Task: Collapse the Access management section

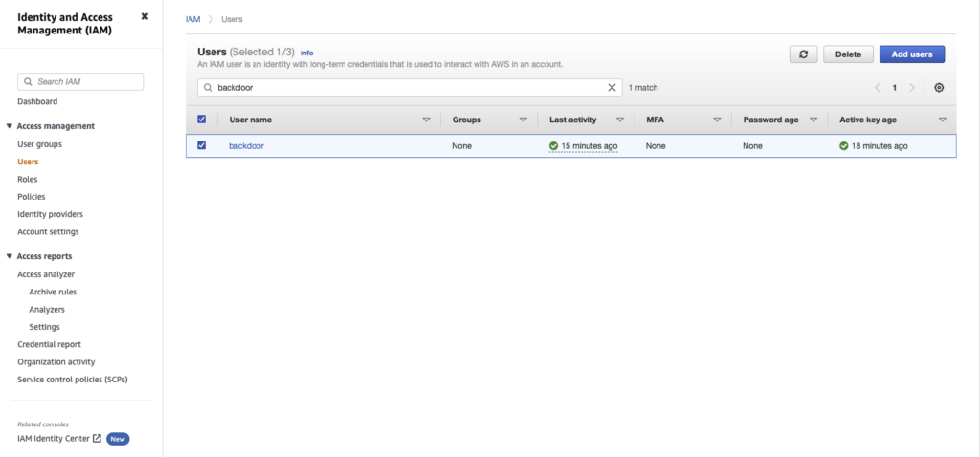Action: [x=10, y=126]
